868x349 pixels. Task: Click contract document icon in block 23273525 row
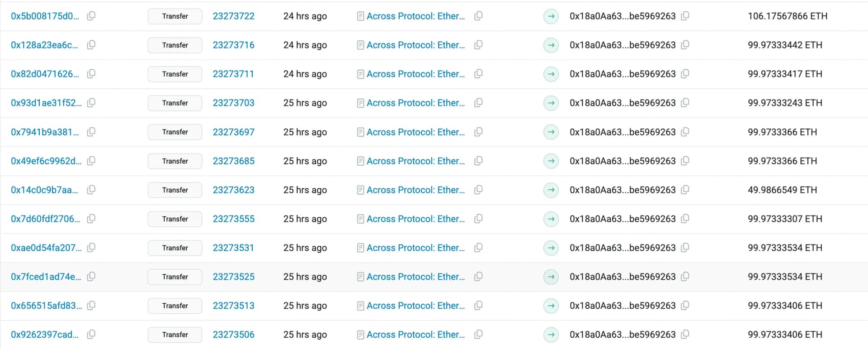point(360,277)
